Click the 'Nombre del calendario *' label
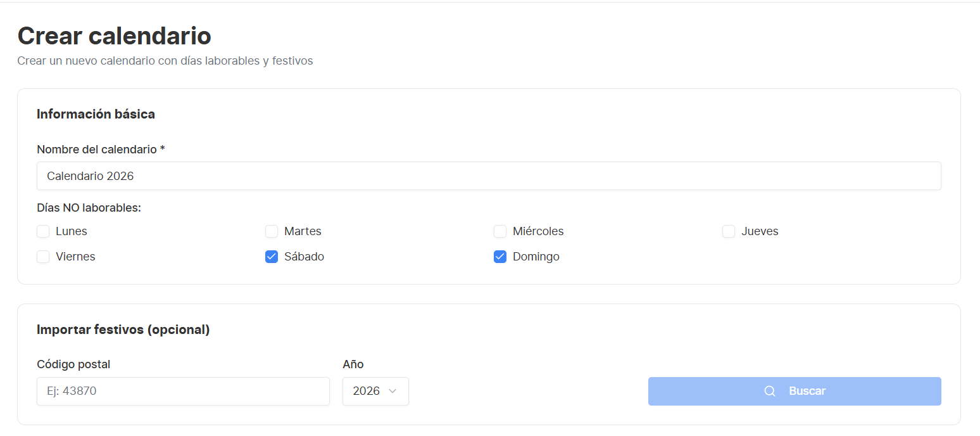Viewport: 980px width, 436px height. 101,150
